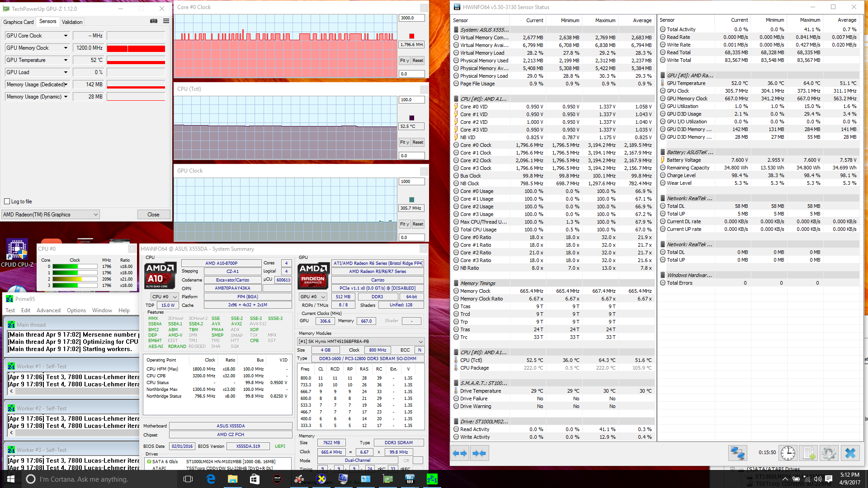Click the taskbar clock showing 5:12 PM
The height and width of the screenshot is (488, 868).
(850, 479)
